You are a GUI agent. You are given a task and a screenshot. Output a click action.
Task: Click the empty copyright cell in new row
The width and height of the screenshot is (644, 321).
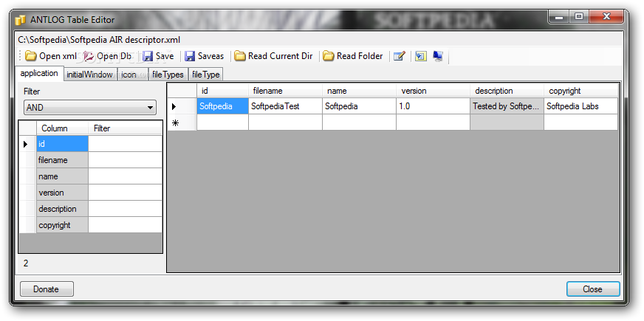click(x=580, y=122)
